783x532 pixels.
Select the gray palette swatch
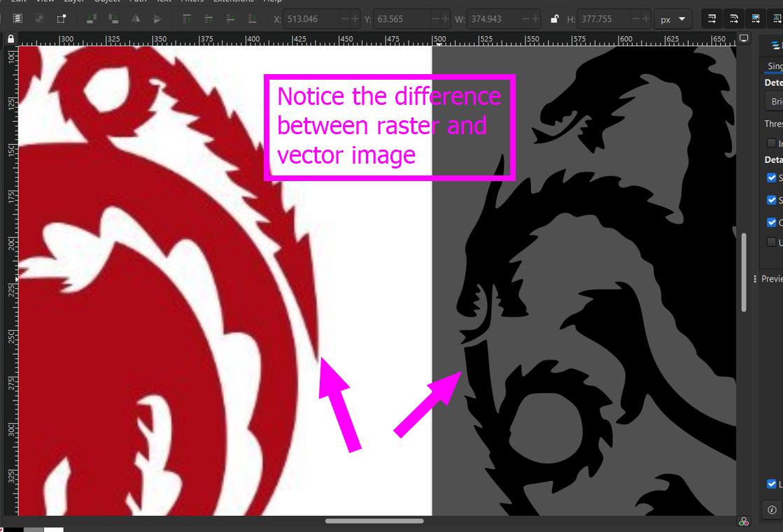34,529
